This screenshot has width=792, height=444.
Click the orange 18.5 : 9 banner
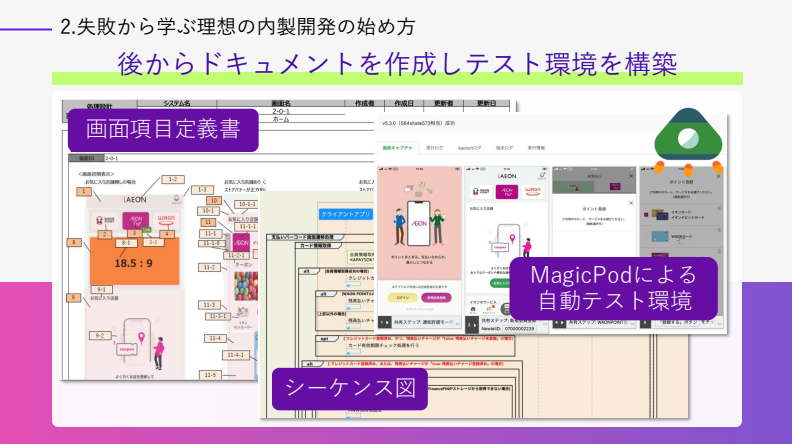coord(134,261)
